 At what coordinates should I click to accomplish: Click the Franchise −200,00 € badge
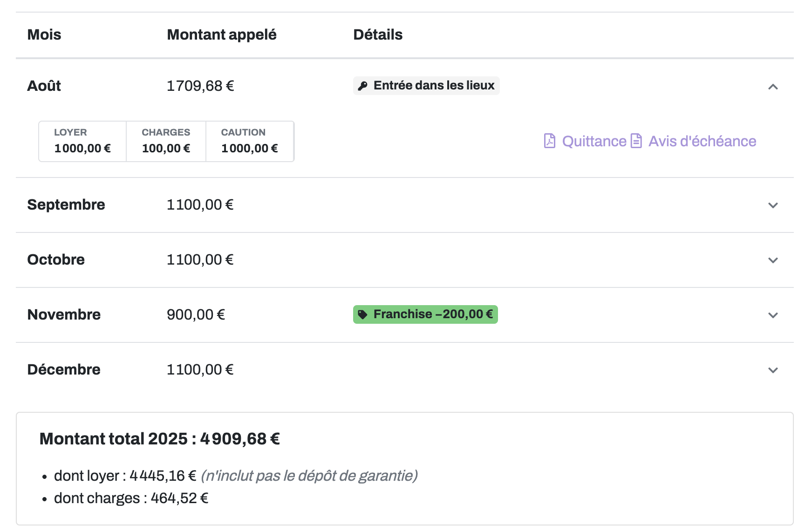(425, 314)
